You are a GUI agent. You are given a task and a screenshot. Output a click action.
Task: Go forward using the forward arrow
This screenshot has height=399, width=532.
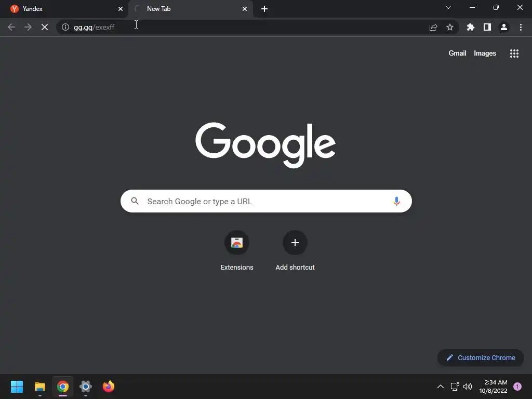[28, 27]
